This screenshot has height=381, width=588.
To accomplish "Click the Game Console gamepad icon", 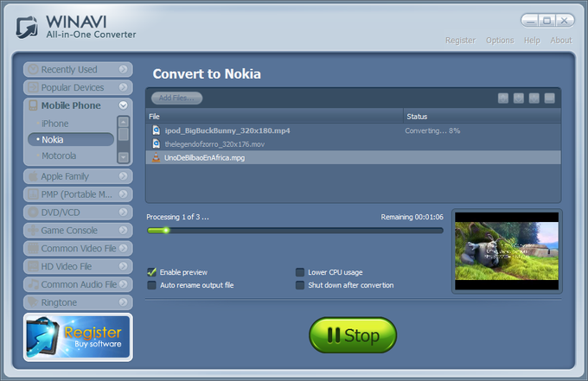I will pyautogui.click(x=34, y=230).
